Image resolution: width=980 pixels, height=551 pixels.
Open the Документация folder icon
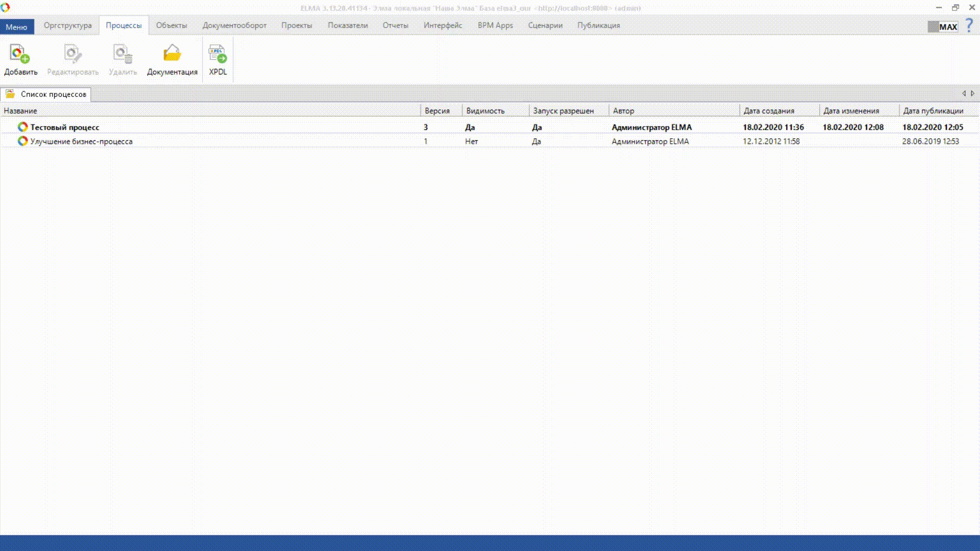(172, 54)
